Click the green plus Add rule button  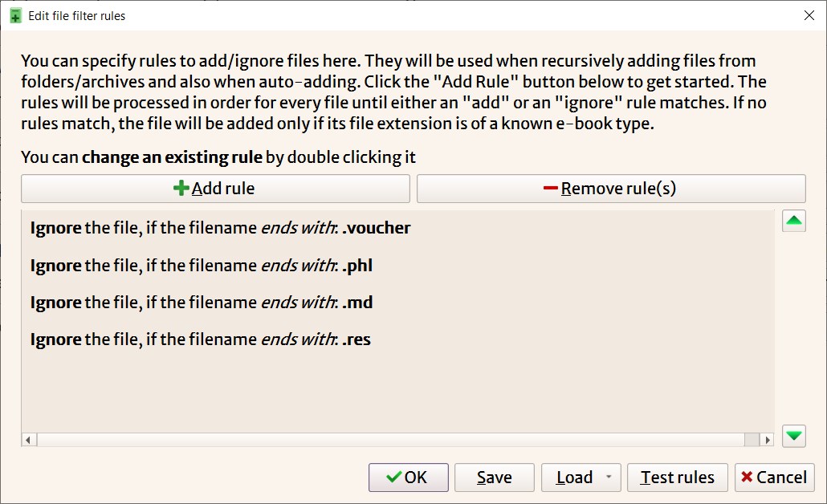tap(215, 189)
